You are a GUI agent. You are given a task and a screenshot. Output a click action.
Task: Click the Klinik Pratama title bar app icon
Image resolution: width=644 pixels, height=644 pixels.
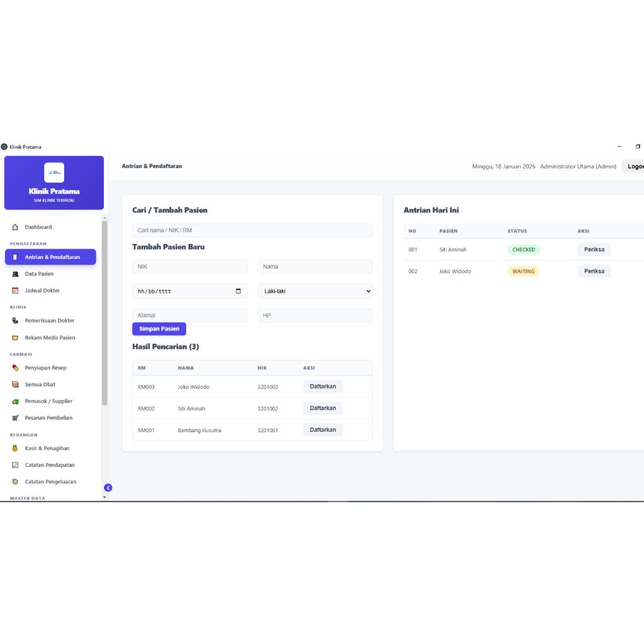pos(4,147)
